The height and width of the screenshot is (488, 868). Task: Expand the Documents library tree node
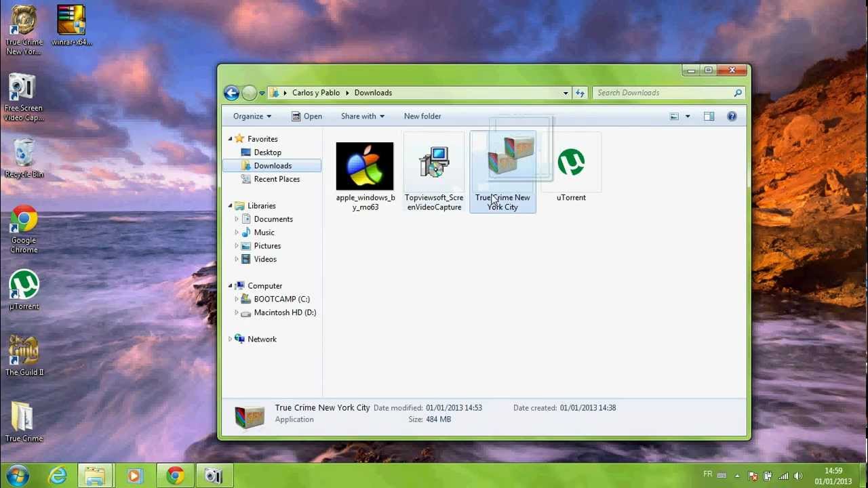[x=237, y=219]
